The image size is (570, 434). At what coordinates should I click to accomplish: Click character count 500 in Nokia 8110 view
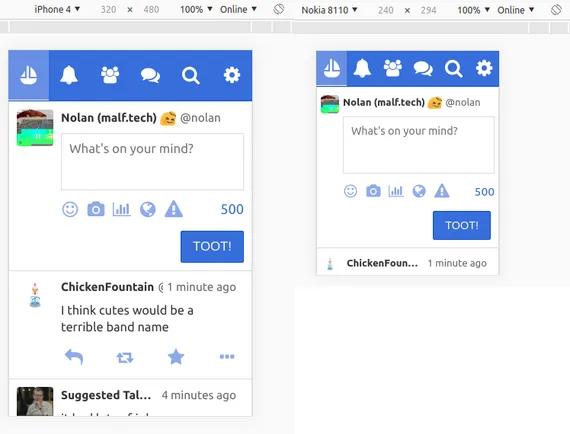tap(484, 192)
